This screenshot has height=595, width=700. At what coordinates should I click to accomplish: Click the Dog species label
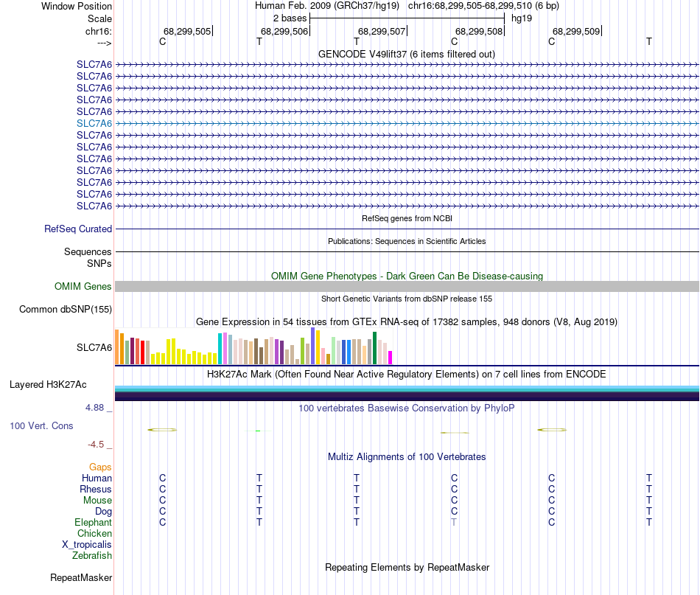pyautogui.click(x=103, y=512)
